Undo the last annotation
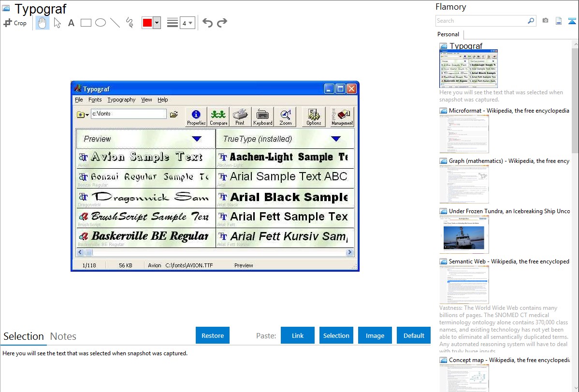Image resolution: width=579 pixels, height=392 pixels. tap(207, 23)
